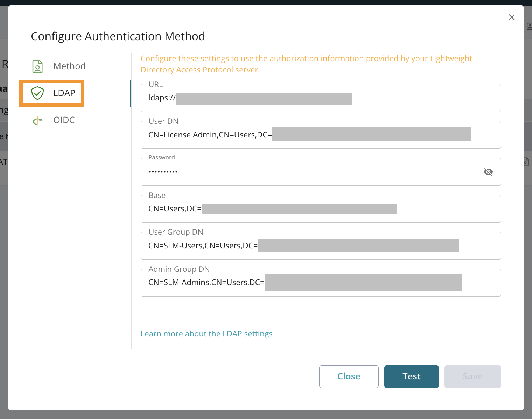Click the Test button
This screenshot has width=532, height=419.
(x=411, y=376)
